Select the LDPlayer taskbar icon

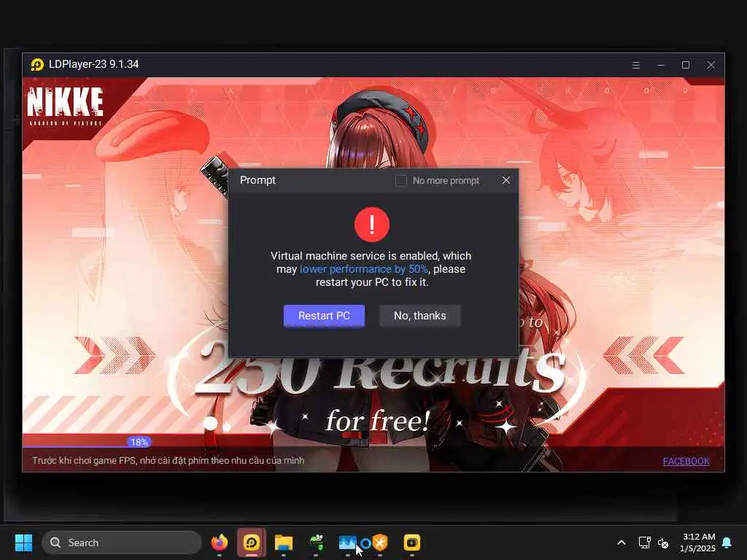point(252,542)
